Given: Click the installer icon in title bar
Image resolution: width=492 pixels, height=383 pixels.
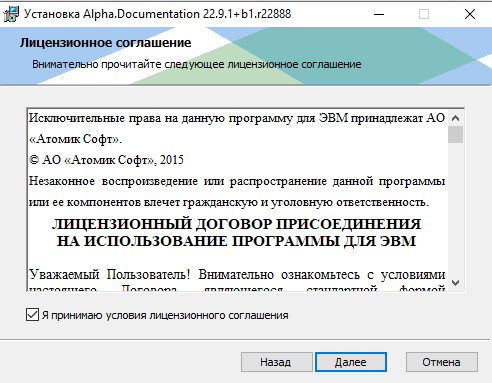Looking at the screenshot, I should (11, 14).
